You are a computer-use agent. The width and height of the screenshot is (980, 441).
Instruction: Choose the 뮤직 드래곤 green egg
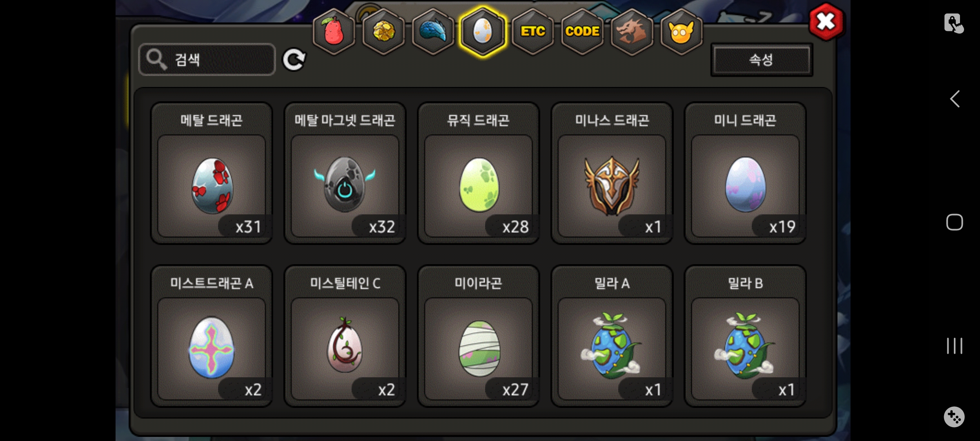[x=479, y=173]
